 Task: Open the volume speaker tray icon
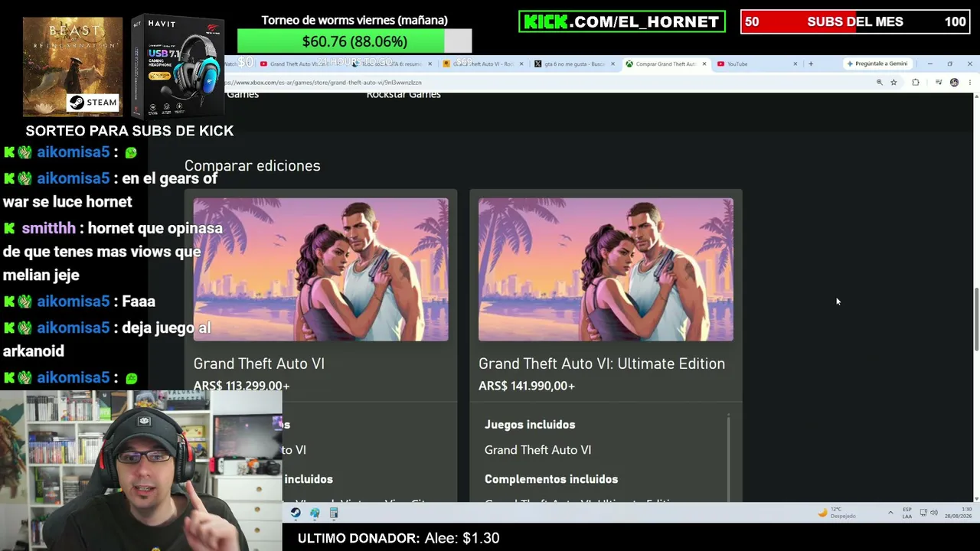point(934,513)
